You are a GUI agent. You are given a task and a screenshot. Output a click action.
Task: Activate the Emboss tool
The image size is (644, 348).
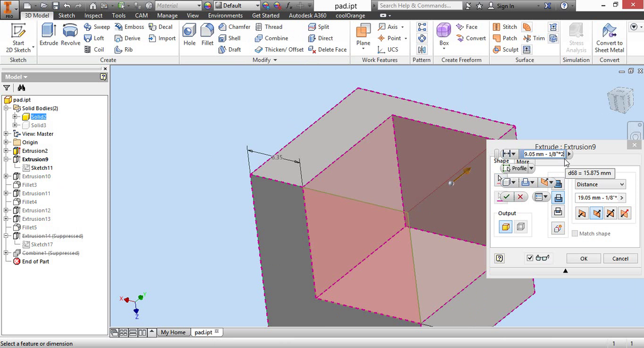click(x=130, y=26)
